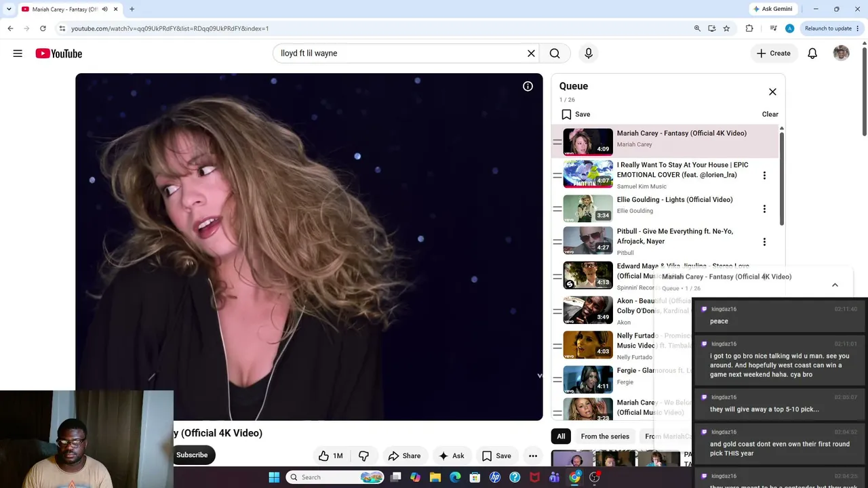The width and height of the screenshot is (868, 488).
Task: Grab reorder handle for Pitbull row
Action: (557, 242)
